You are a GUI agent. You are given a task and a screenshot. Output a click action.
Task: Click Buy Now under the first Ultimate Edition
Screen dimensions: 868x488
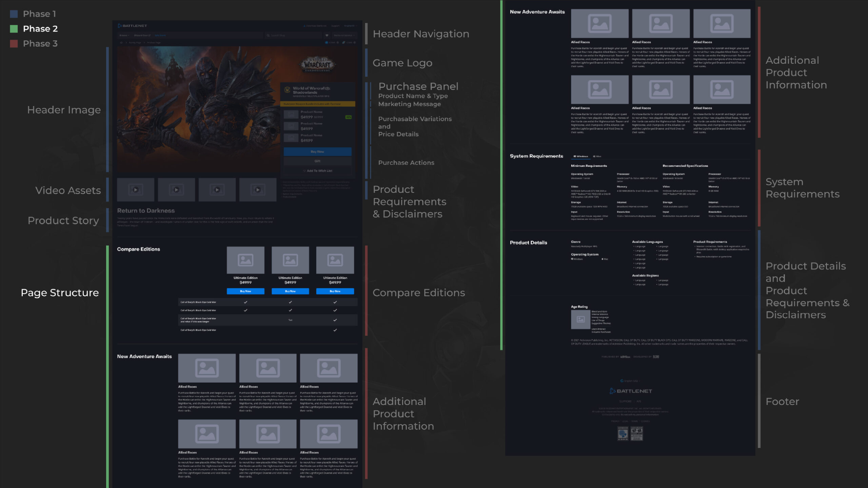(x=245, y=291)
